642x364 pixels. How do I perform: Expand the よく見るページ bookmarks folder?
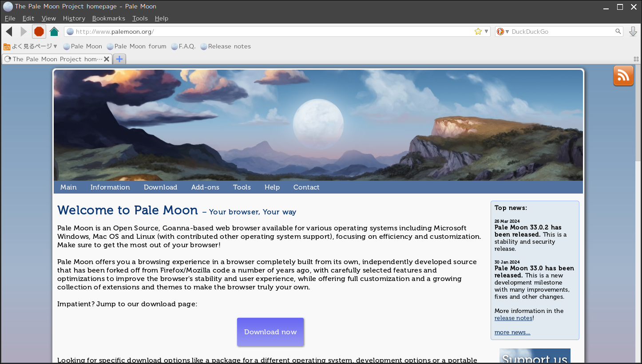[31, 46]
